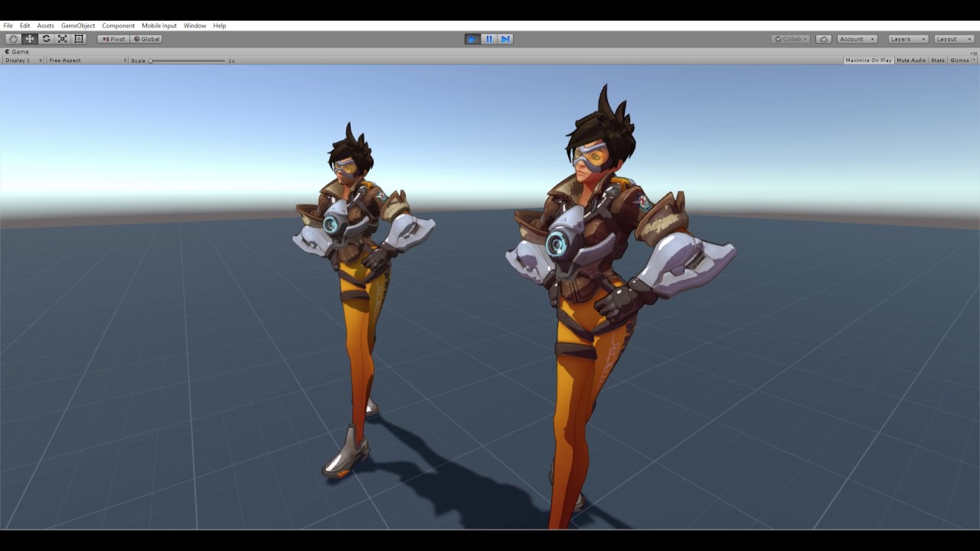Open the cloud Services button
This screenshot has width=980, height=551.
[x=824, y=39]
